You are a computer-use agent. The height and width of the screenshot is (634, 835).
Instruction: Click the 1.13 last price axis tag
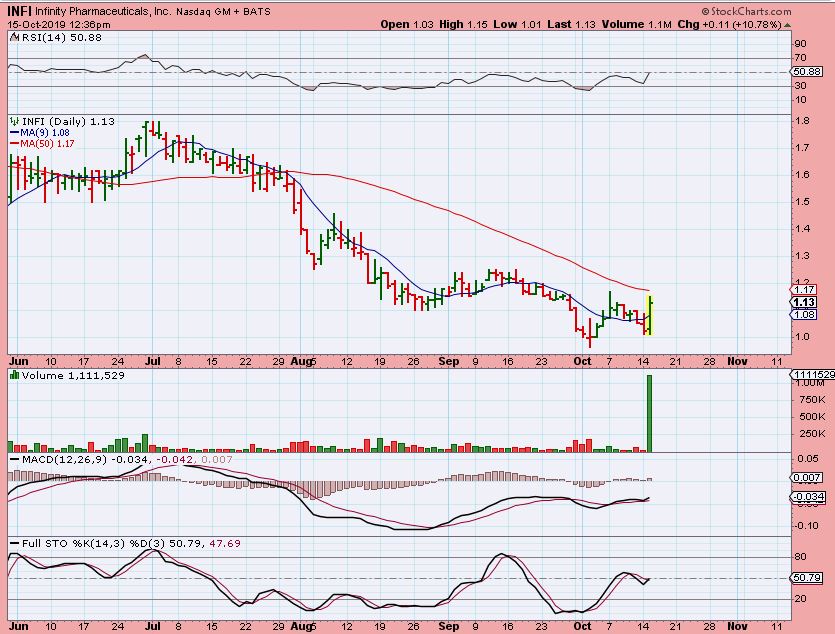(804, 302)
